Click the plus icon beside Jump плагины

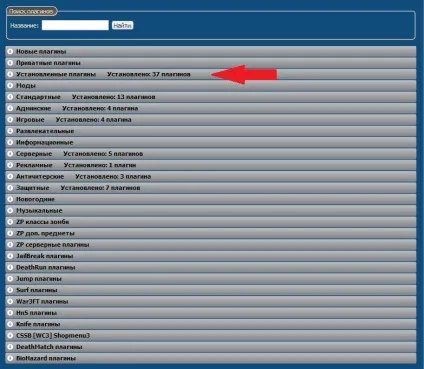point(10,278)
